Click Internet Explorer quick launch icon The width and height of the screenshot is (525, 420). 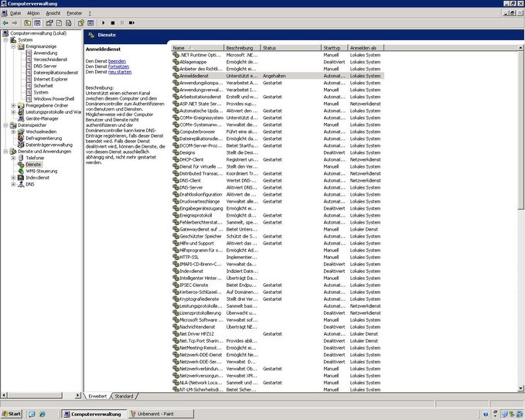point(43,414)
